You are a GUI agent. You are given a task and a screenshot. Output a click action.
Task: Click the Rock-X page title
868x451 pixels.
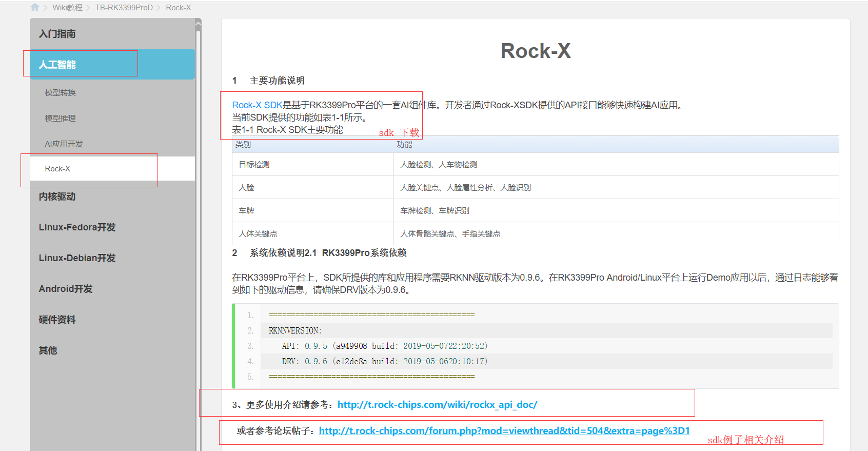point(536,51)
